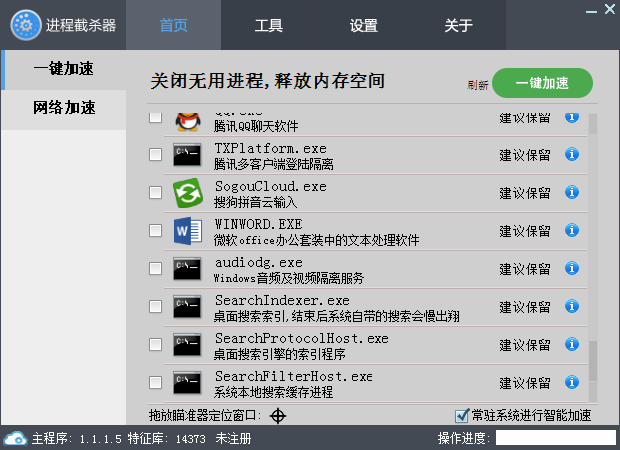Screen dimensions: 620x450
Task: Click the SearchFilterHost.exe console icon
Action: pyautogui.click(x=187, y=382)
